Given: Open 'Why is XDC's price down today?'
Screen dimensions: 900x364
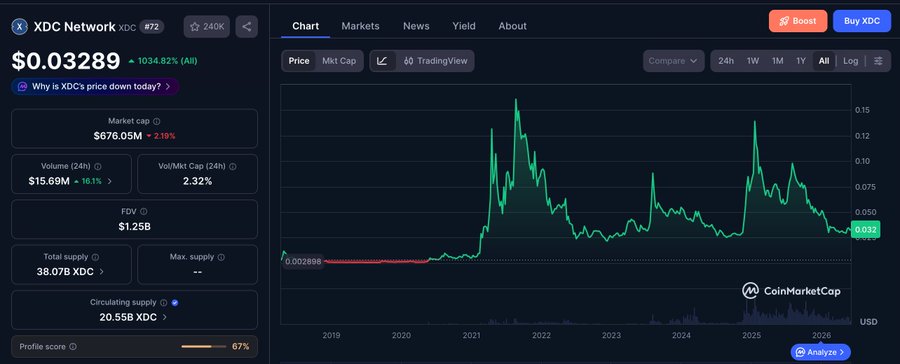Looking at the screenshot, I should [x=95, y=87].
